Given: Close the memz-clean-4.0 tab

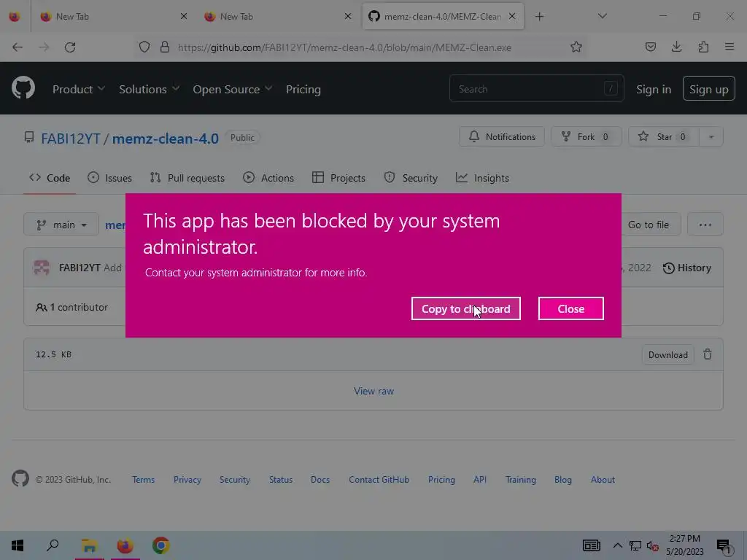Looking at the screenshot, I should [512, 16].
